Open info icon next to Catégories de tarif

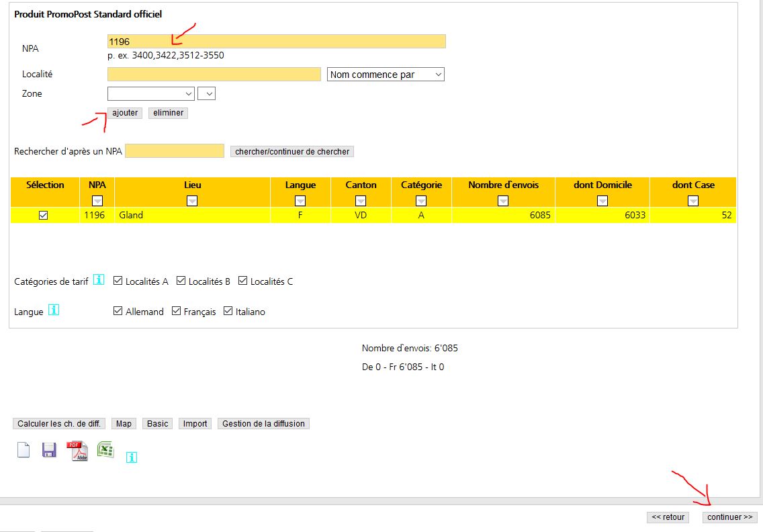99,280
